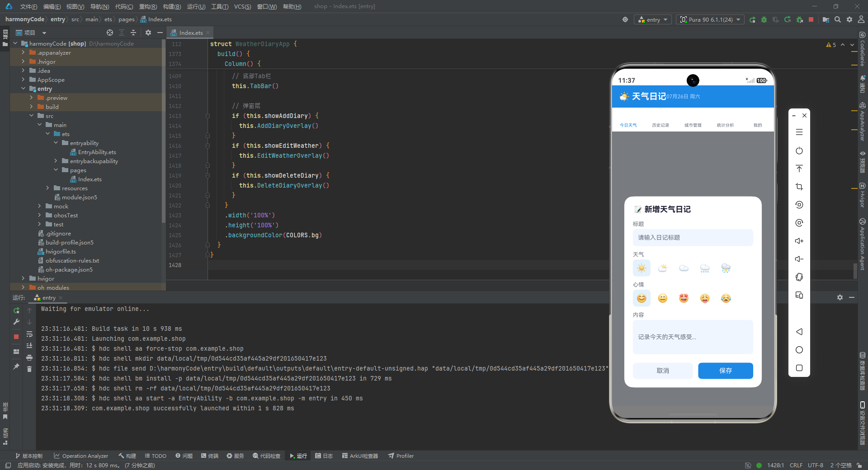Take emulator screenshot with crop icon
This screenshot has height=470, width=868.
tap(799, 187)
